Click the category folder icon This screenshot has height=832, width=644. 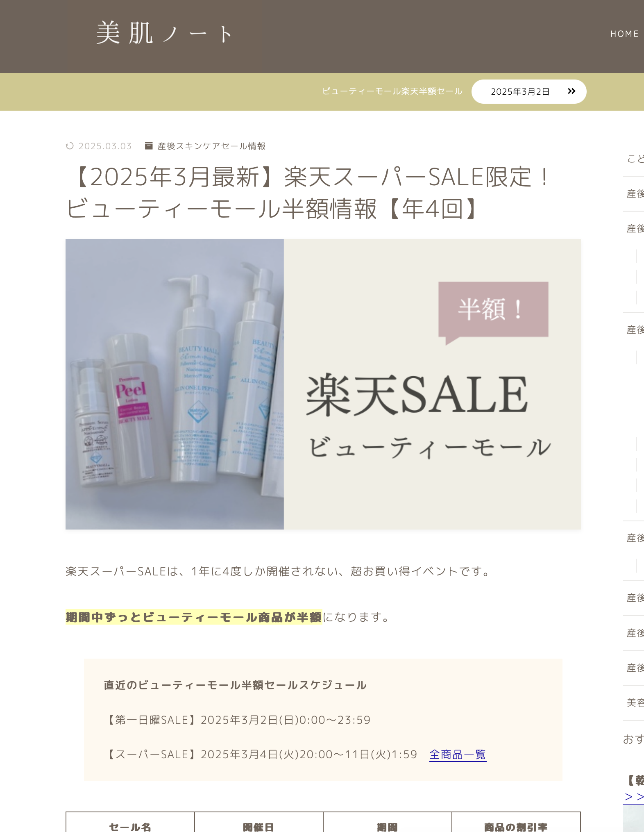tap(149, 146)
